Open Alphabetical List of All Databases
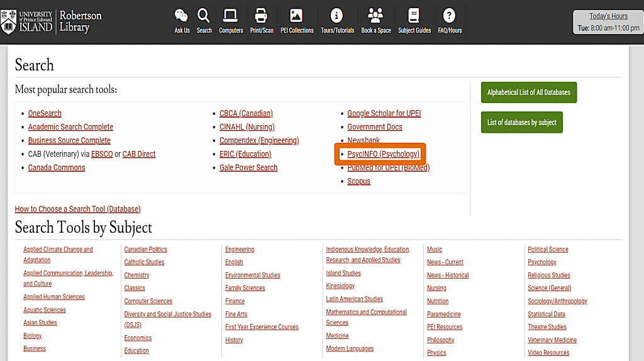 [x=528, y=92]
